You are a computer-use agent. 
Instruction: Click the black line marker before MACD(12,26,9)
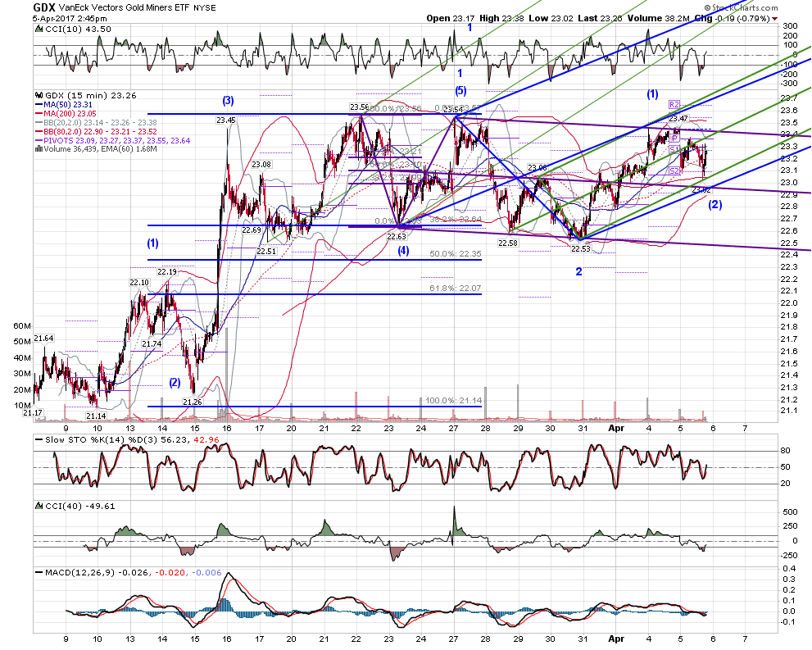[39, 572]
